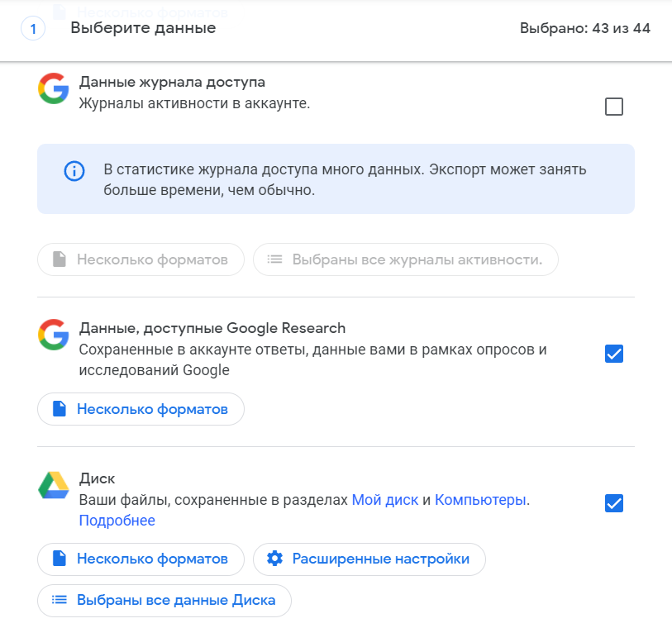672x628 pixels.
Task: Click the list icon in the Drive data chip
Action: pos(59,601)
